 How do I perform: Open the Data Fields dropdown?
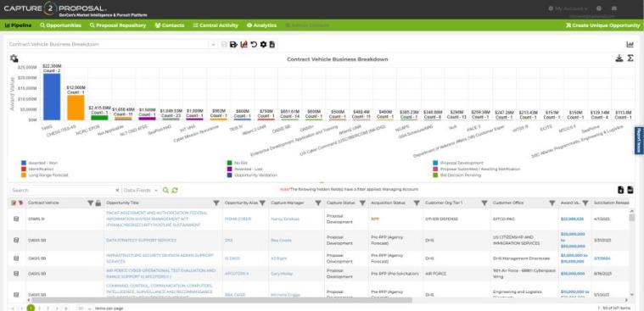(141, 191)
